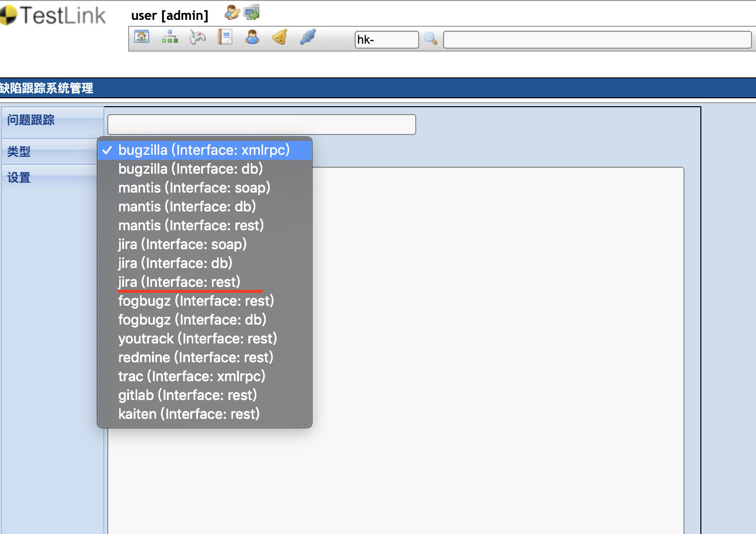This screenshot has width=756, height=534.
Task: Open the TestLink desktop home icon
Action: [142, 37]
